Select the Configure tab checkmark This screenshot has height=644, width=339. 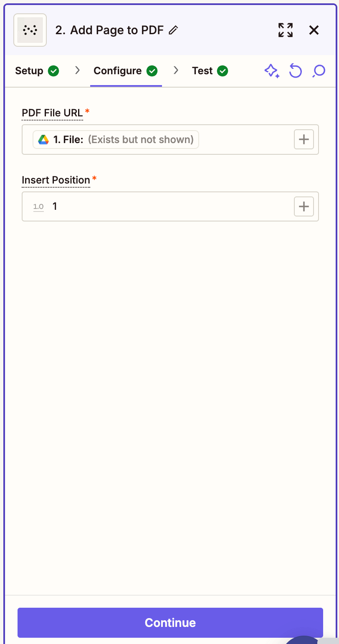click(153, 71)
